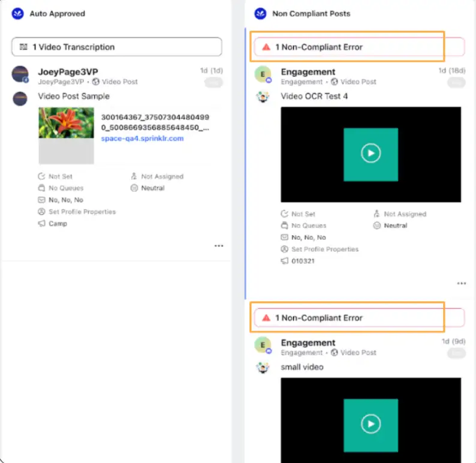This screenshot has width=476, height=463.
Task: Click the Auto Approved column logo icon
Action: tap(17, 14)
